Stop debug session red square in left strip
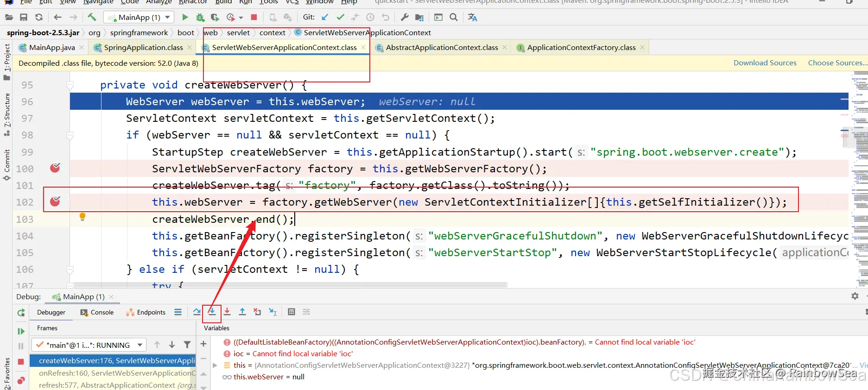This screenshot has width=868, height=390. tap(21, 361)
